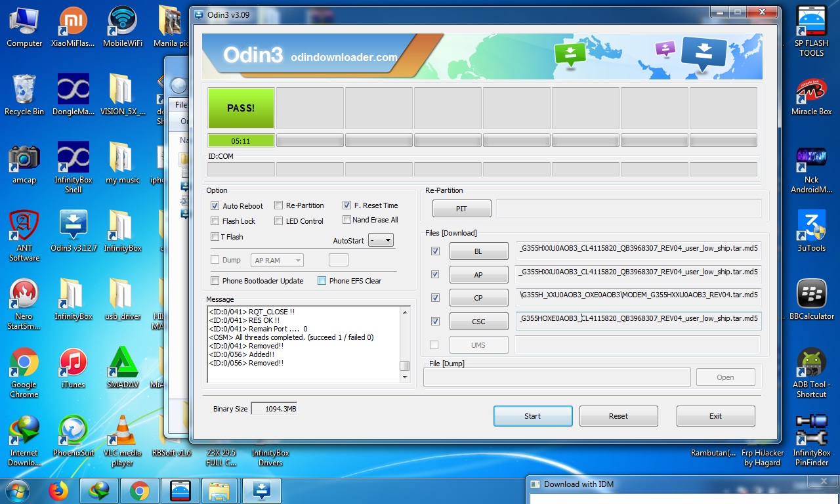The width and height of the screenshot is (840, 504).
Task: Open the AutoStart dropdown
Action: [x=381, y=240]
